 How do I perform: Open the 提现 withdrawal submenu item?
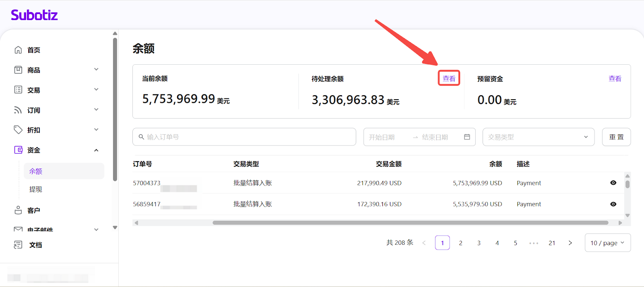coord(36,189)
